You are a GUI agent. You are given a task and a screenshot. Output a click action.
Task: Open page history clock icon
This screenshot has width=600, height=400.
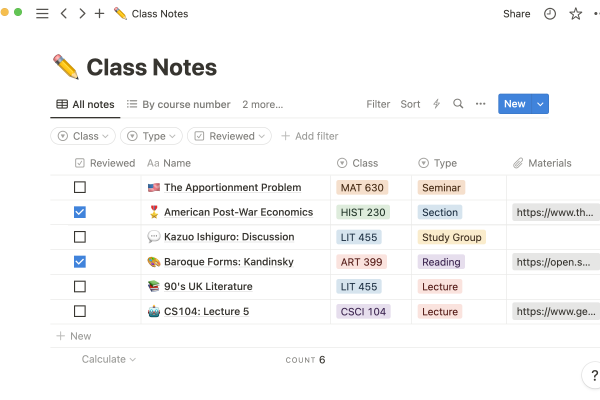550,14
